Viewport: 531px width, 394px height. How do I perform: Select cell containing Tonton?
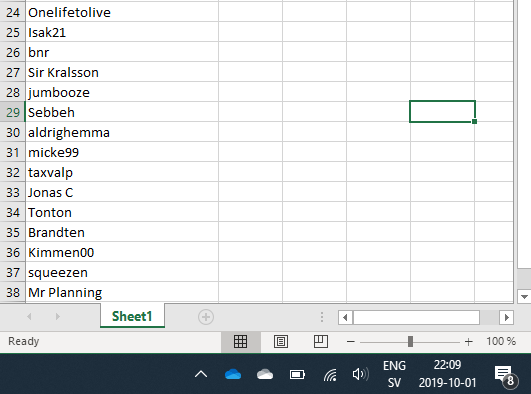tap(122, 212)
